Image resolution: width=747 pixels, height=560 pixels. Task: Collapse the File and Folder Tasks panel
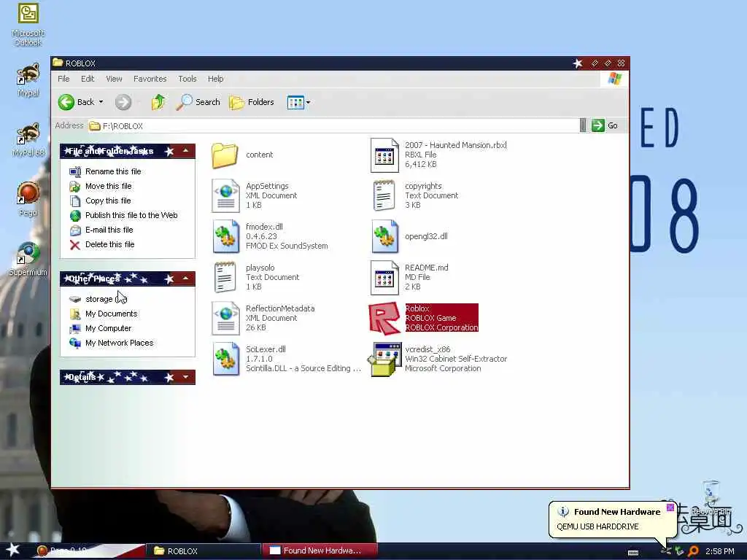click(186, 151)
